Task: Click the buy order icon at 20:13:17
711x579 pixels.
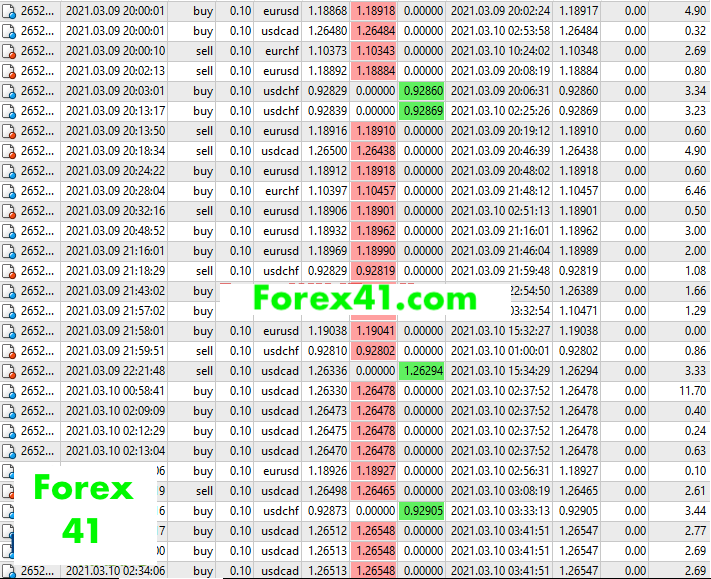Action: [9, 111]
